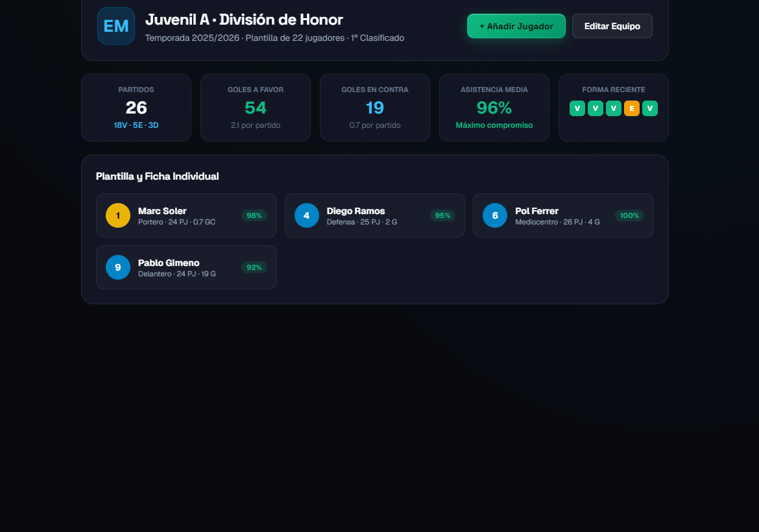
Task: Click Marc Soler's 98% attendance badge
Action: [254, 215]
